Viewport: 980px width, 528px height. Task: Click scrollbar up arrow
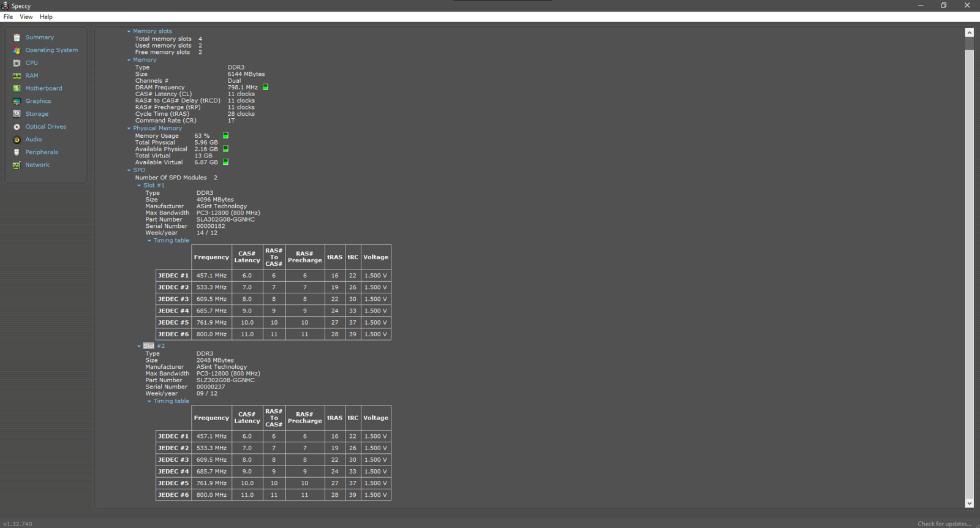(969, 32)
